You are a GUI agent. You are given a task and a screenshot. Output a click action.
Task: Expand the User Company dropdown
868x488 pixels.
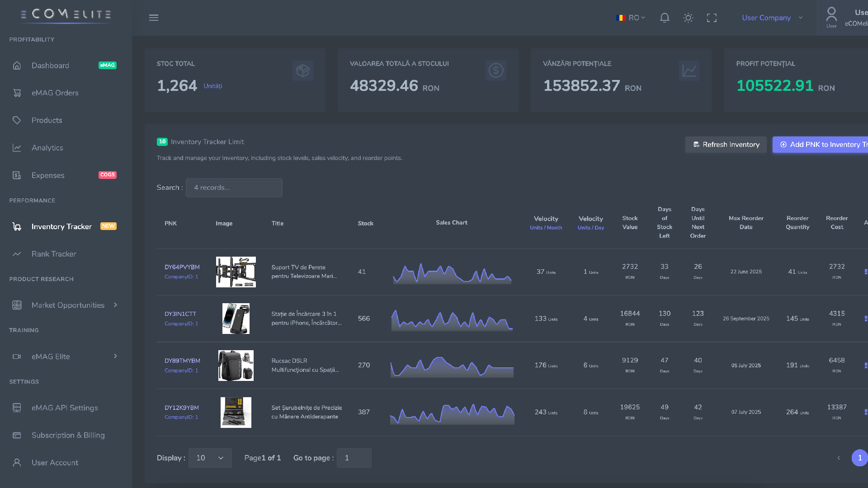pyautogui.click(x=772, y=18)
